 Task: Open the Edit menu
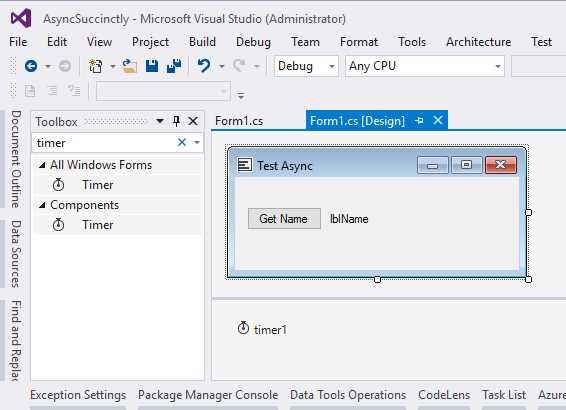tap(57, 42)
